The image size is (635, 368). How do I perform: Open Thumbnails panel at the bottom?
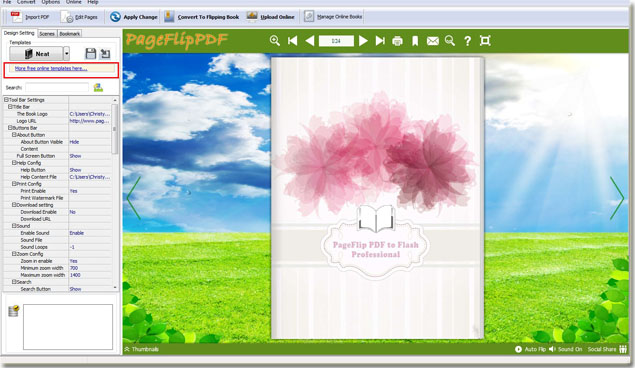click(x=141, y=349)
